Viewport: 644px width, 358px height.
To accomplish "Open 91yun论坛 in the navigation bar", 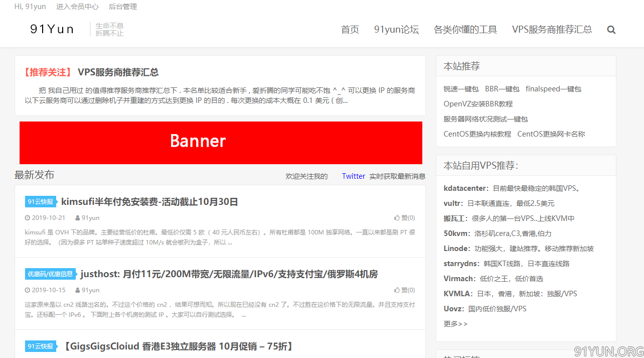I will [x=396, y=30].
